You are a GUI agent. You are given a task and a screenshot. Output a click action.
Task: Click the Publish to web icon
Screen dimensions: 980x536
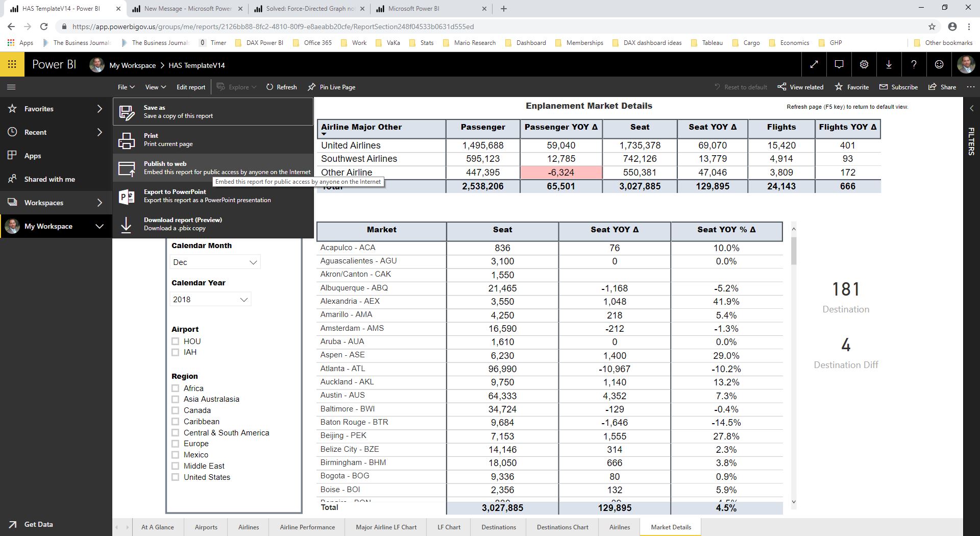pyautogui.click(x=127, y=168)
